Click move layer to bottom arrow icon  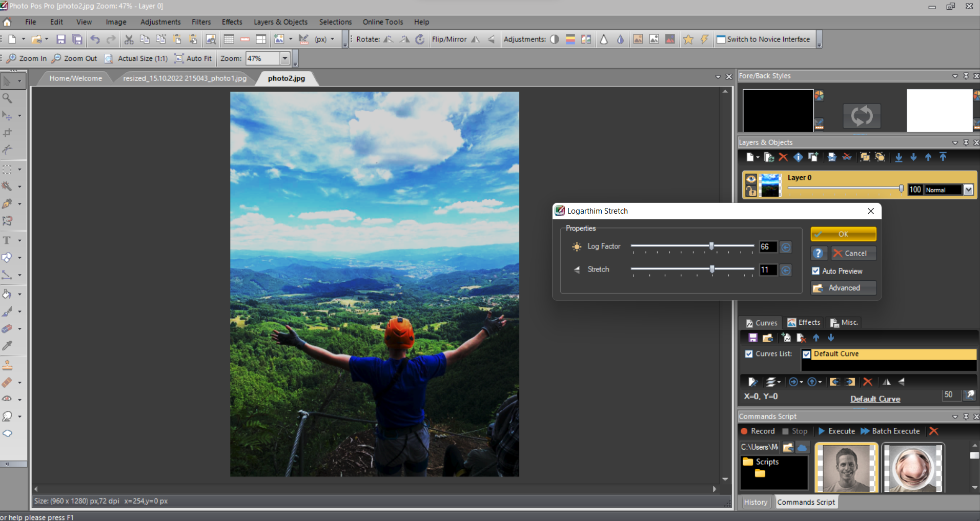(899, 157)
